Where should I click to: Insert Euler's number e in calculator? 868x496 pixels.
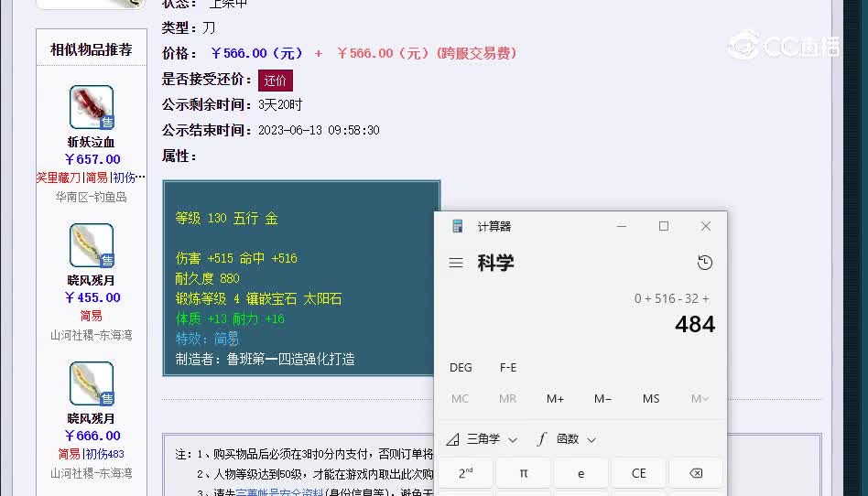(580, 473)
